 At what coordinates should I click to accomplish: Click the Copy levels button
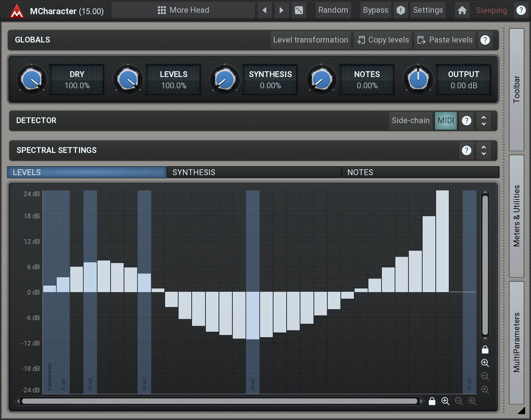click(x=383, y=40)
